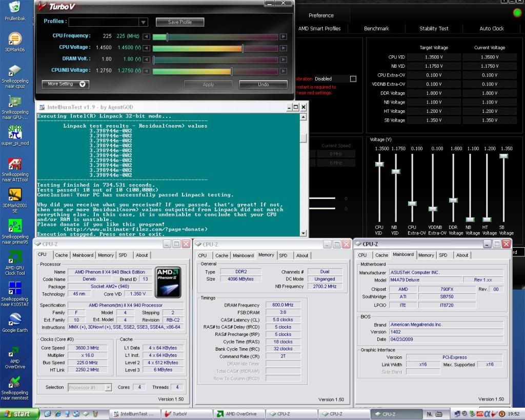Open SPD tab in the memory CPU-Z window

[283, 255]
